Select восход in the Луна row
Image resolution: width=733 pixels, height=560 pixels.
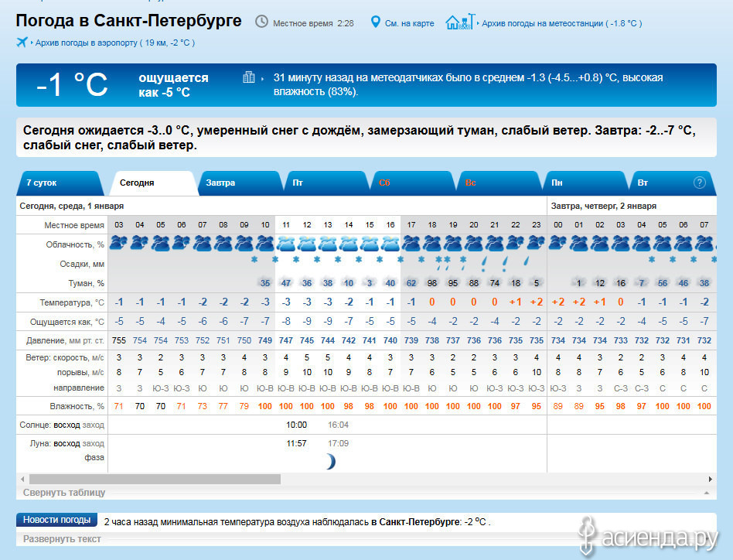[x=66, y=443]
